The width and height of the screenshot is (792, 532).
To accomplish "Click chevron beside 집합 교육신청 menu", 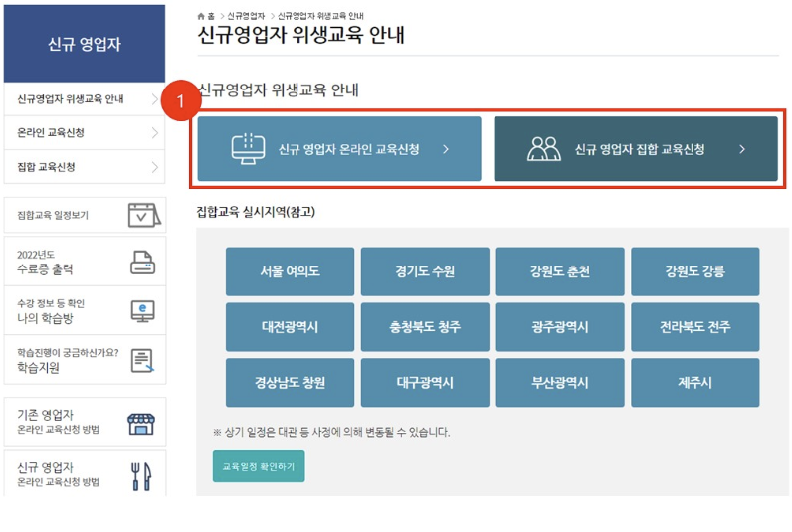I will tap(154, 167).
